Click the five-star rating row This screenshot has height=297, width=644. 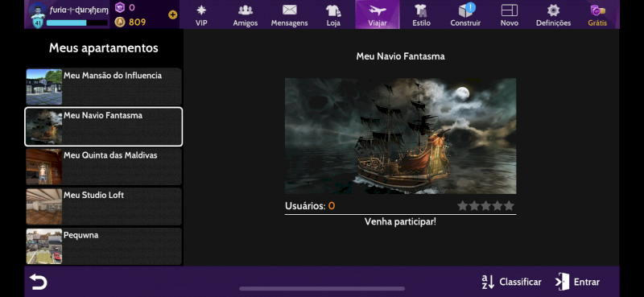485,205
